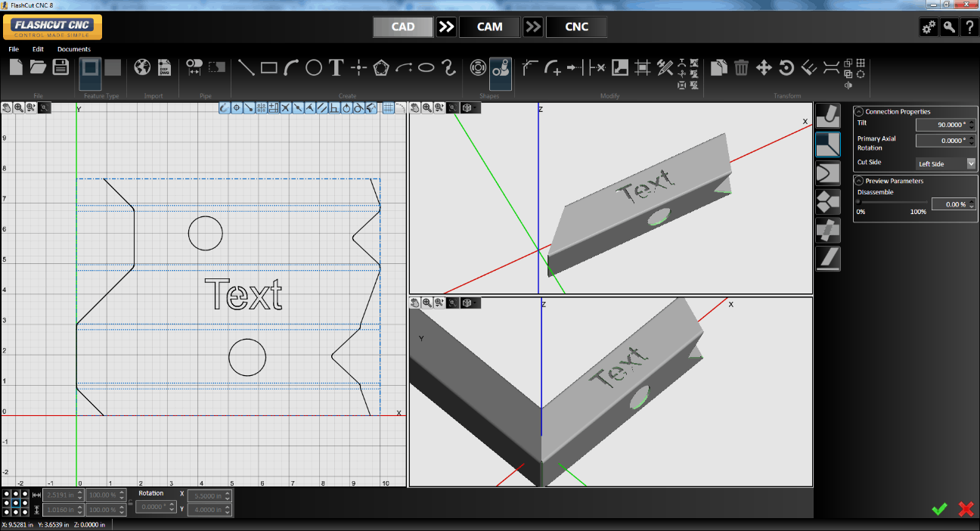Click the green checkmark accept button
Image resolution: width=980 pixels, height=531 pixels.
939,509
